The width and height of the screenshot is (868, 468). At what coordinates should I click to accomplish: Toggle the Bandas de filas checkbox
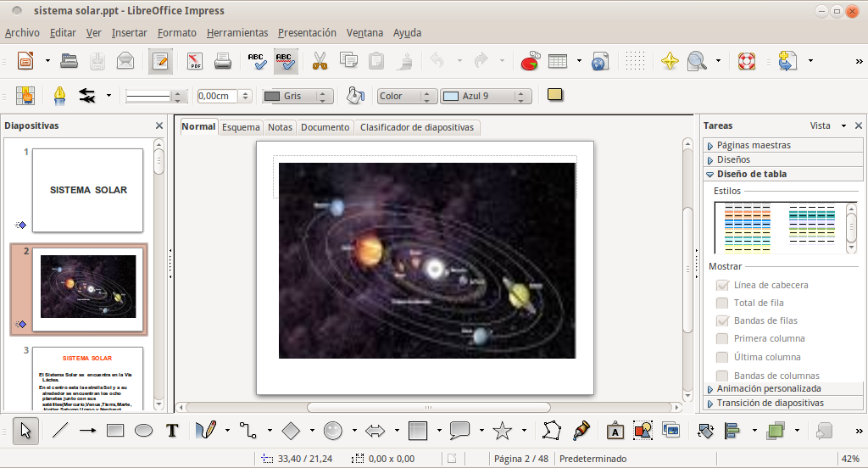point(722,320)
